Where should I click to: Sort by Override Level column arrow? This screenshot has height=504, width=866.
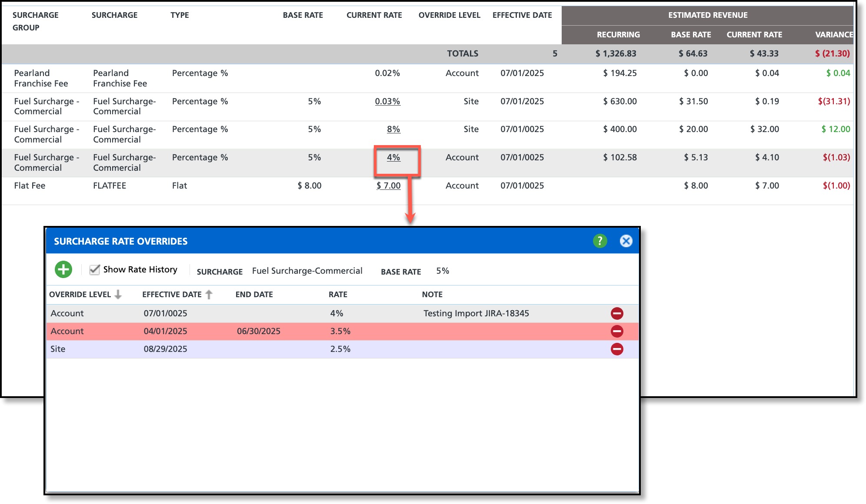pyautogui.click(x=118, y=295)
